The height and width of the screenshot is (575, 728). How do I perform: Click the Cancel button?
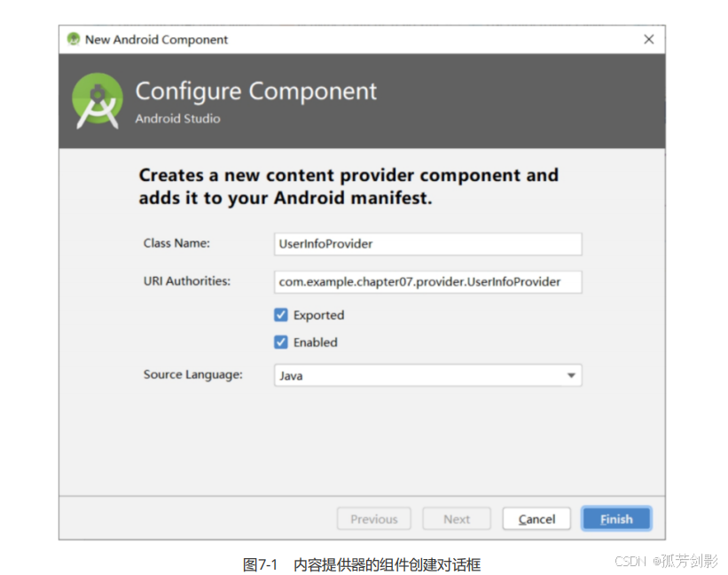pos(536,518)
